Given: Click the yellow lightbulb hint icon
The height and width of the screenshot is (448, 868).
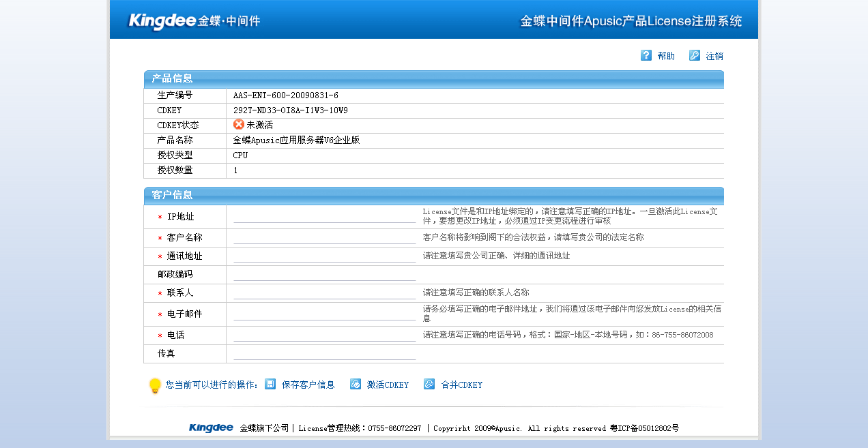Looking at the screenshot, I should point(155,386).
